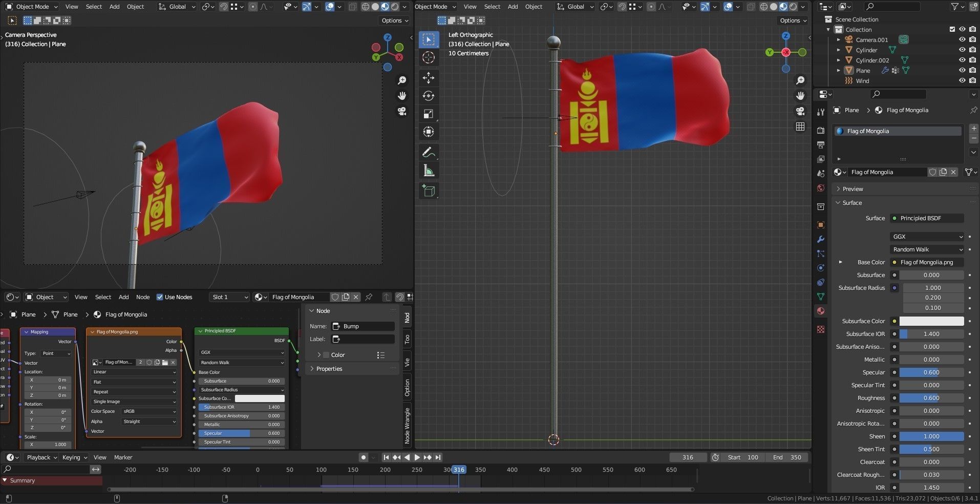
Task: Open the Select menu in the right viewport
Action: [492, 7]
